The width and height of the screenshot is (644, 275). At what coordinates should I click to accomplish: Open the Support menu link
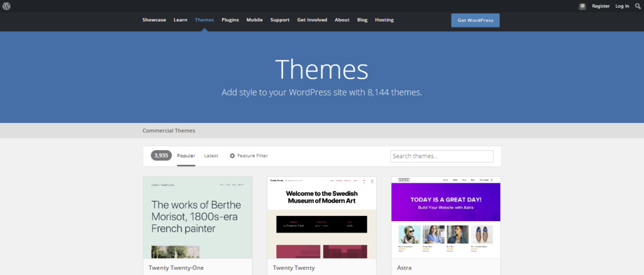pos(280,20)
